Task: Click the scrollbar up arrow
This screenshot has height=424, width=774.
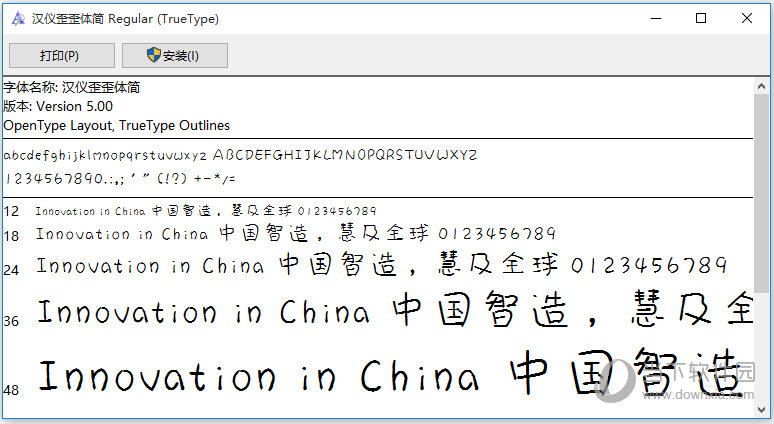Action: (761, 86)
